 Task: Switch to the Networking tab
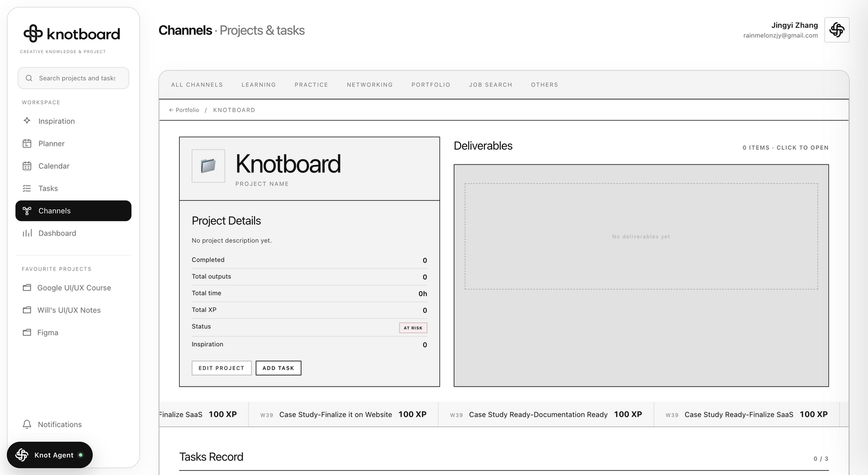pyautogui.click(x=370, y=85)
